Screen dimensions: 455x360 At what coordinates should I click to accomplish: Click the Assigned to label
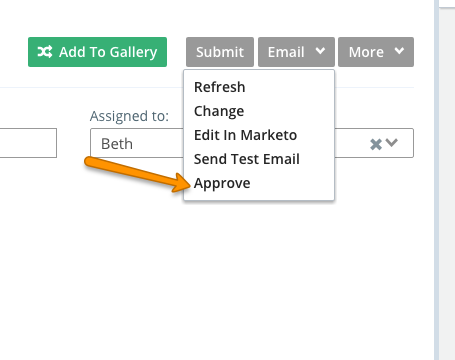point(129,116)
